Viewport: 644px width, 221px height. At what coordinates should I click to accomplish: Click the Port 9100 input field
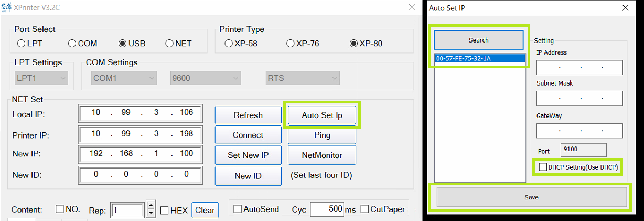coord(583,150)
